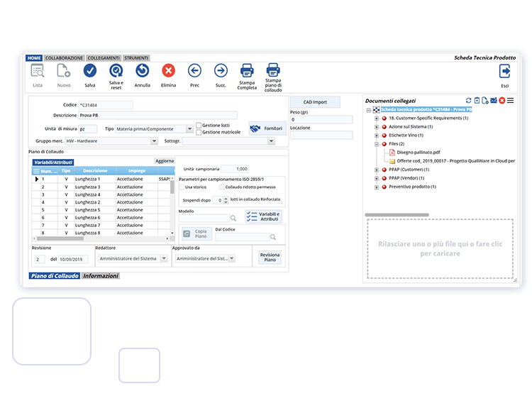Collapse the Files (2) node

376,144
